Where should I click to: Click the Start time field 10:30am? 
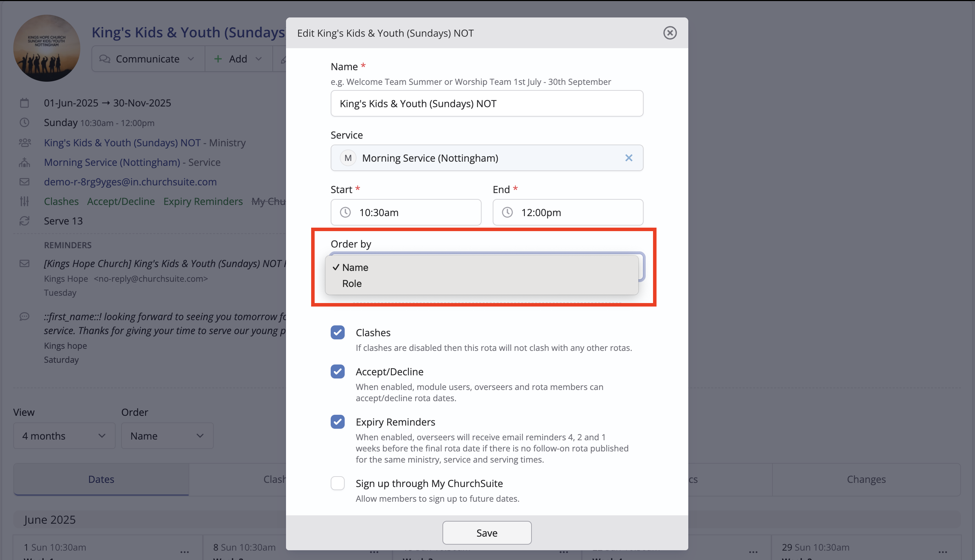(406, 212)
